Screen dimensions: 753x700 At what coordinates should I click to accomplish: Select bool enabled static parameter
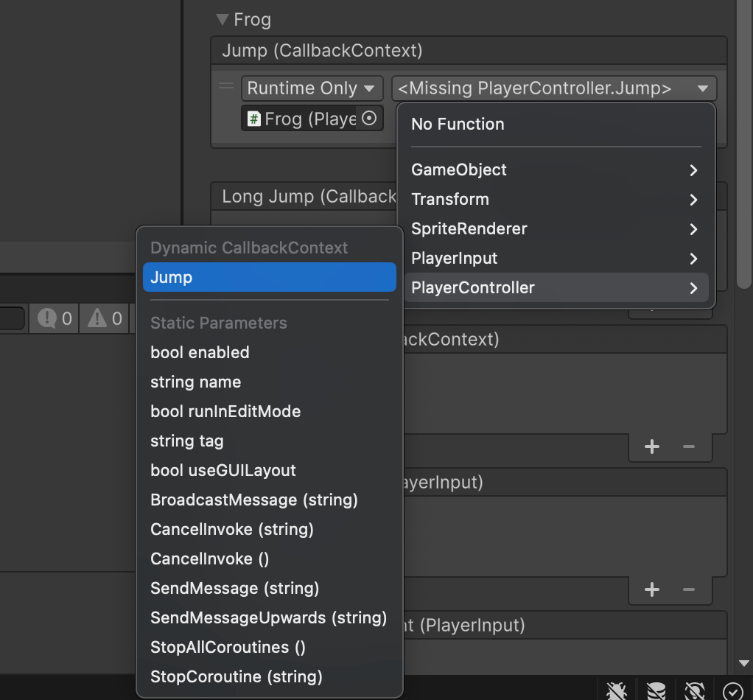(x=270, y=352)
